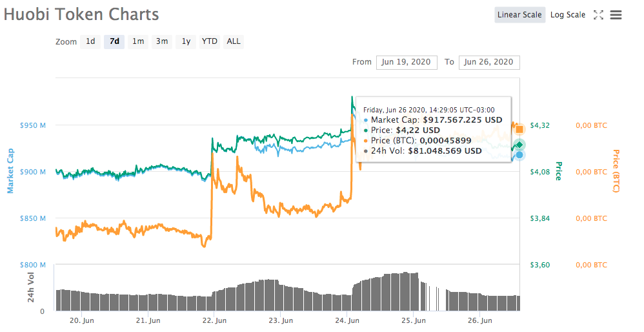Switch to Log Scale
Image resolution: width=644 pixels, height=332 pixels.
(x=568, y=15)
